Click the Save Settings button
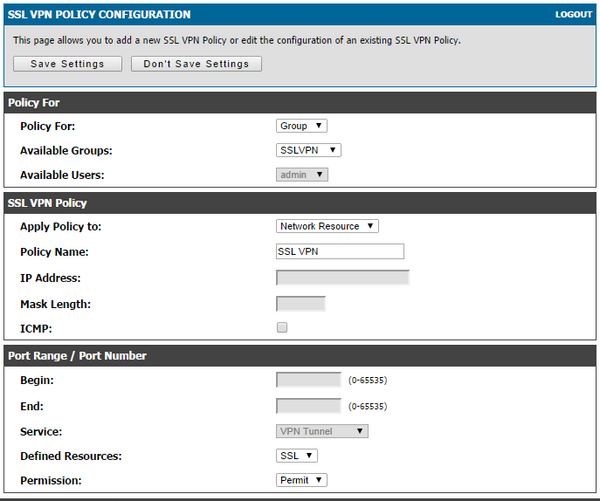Screen dimensions: 600x501 point(67,64)
